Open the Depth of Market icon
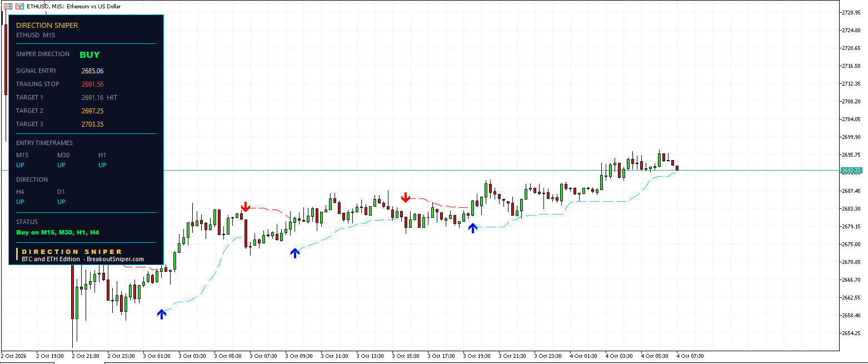This screenshot has height=364, width=868. coord(8,6)
